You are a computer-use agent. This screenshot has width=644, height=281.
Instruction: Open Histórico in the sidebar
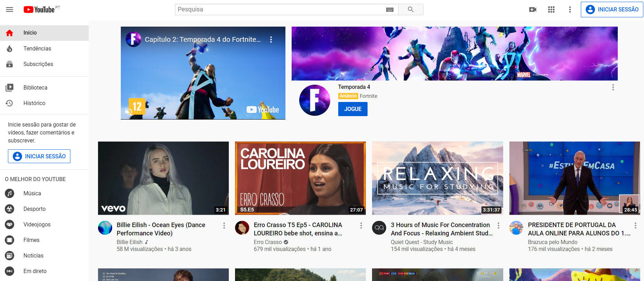[x=44, y=103]
